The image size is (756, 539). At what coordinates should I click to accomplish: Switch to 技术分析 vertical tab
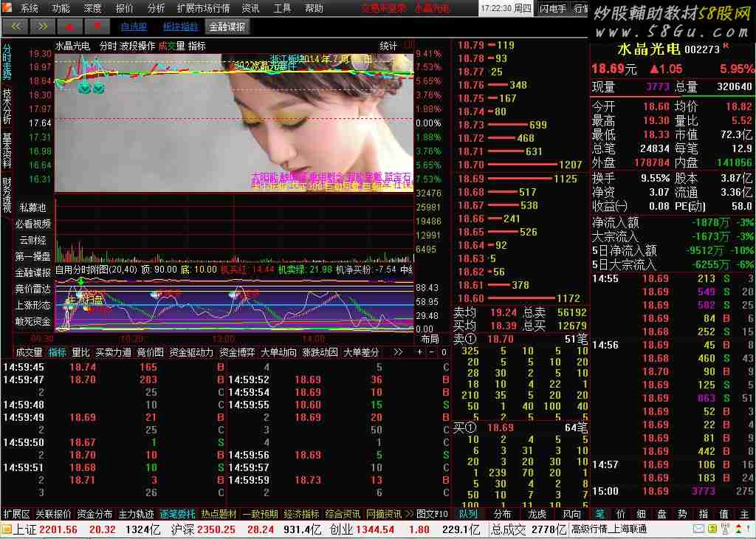click(x=7, y=106)
